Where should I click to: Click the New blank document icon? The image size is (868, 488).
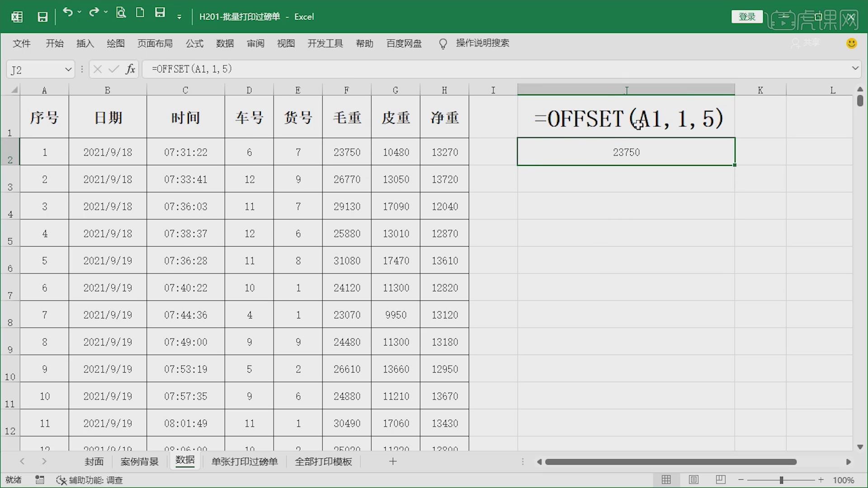(x=140, y=12)
